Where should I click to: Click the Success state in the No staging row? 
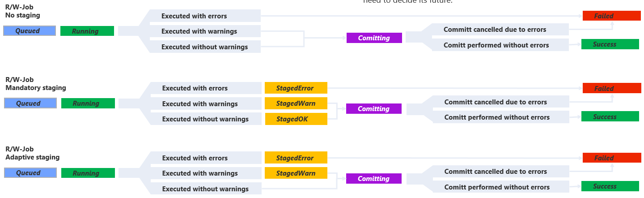coord(610,44)
